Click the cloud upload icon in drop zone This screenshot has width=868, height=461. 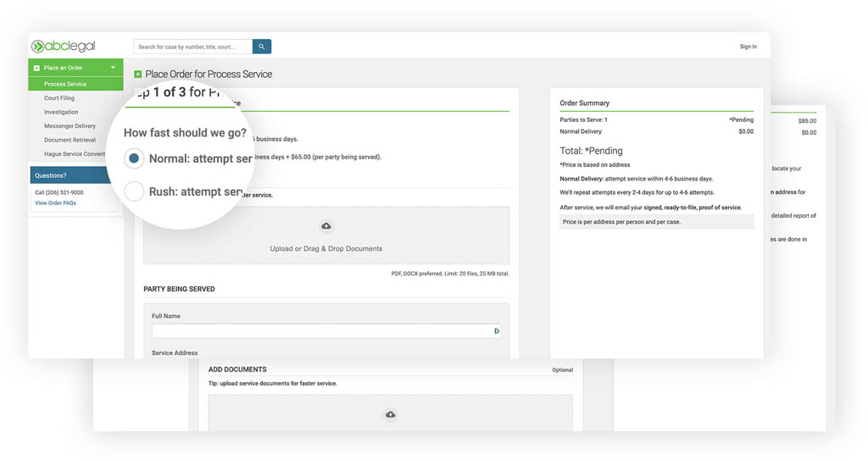(326, 226)
